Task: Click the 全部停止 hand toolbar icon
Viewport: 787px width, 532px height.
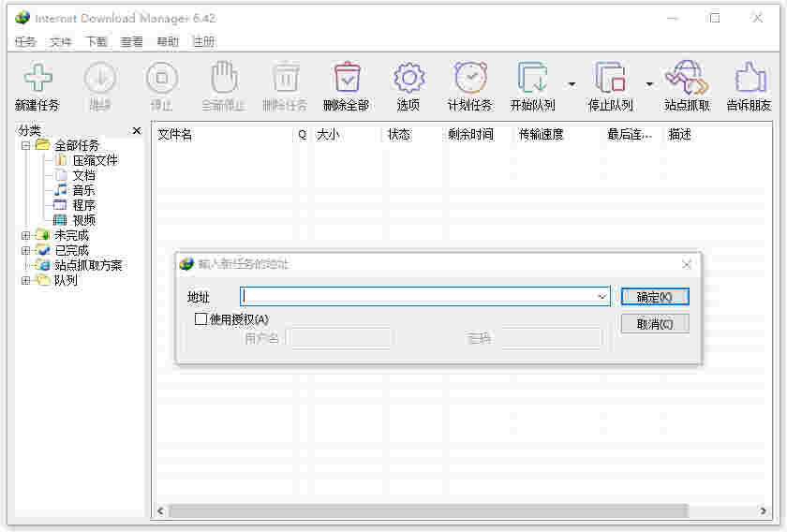Action: tap(223, 78)
